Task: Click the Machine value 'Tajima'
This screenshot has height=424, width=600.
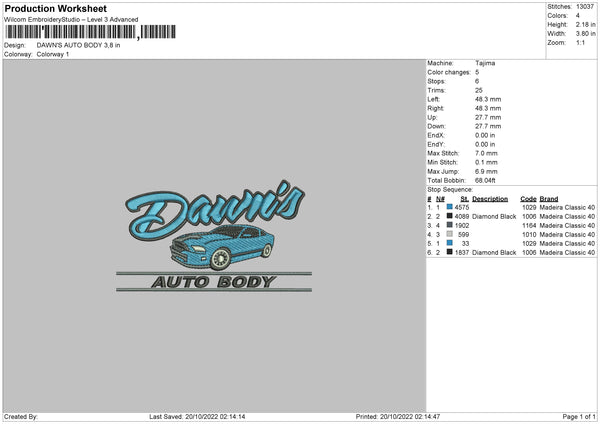Action: pos(485,63)
